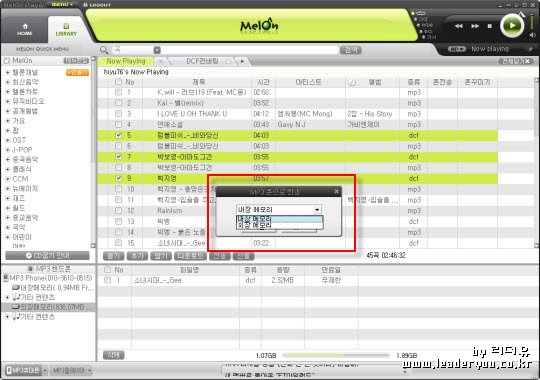Expand the OST category in sidebar
This screenshot has height=380, width=540.
click(8, 140)
